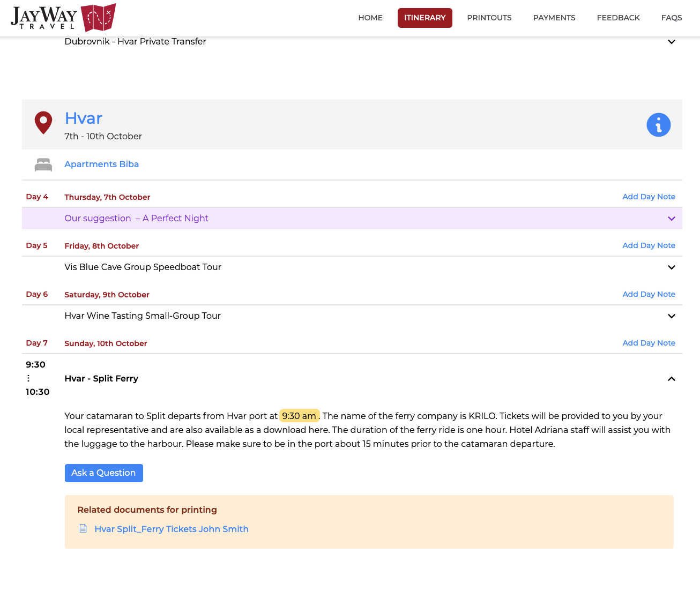The image size is (700, 591).
Task: Open the Feedback page
Action: tap(619, 18)
